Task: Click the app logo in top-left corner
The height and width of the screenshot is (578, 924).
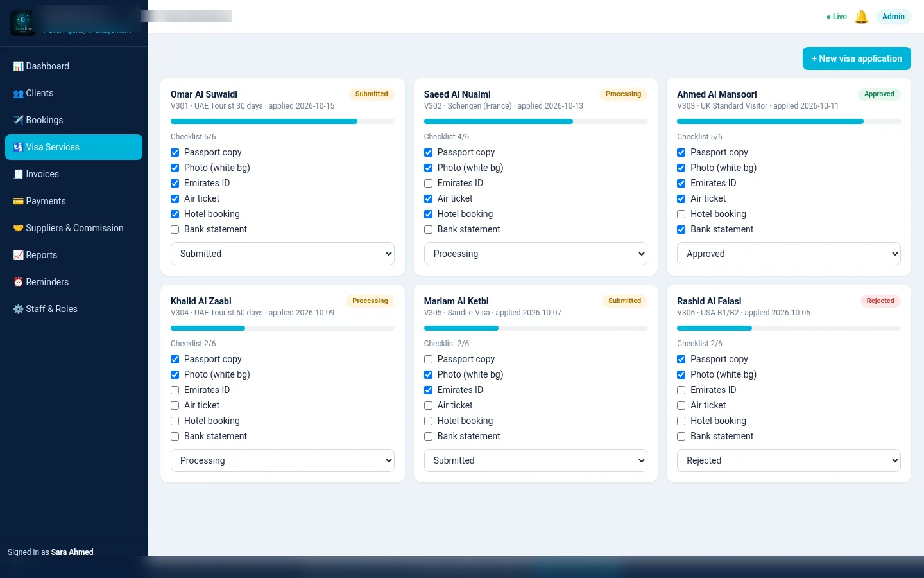Action: coord(23,22)
